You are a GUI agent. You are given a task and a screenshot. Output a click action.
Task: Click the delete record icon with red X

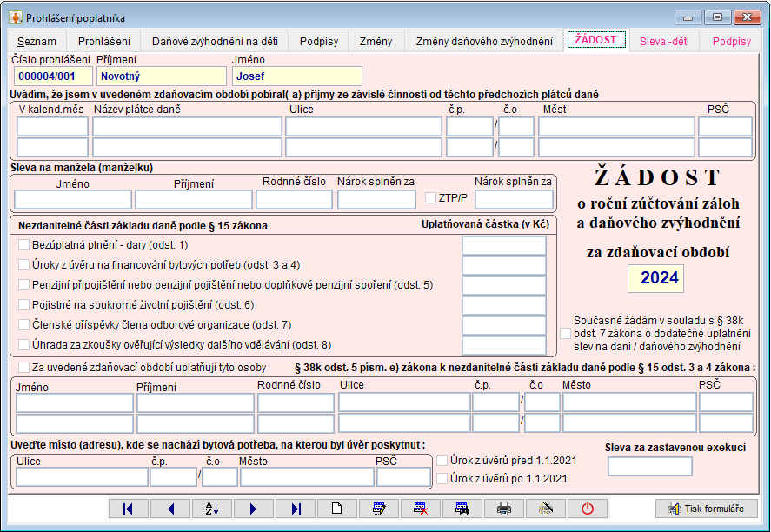[x=421, y=509]
